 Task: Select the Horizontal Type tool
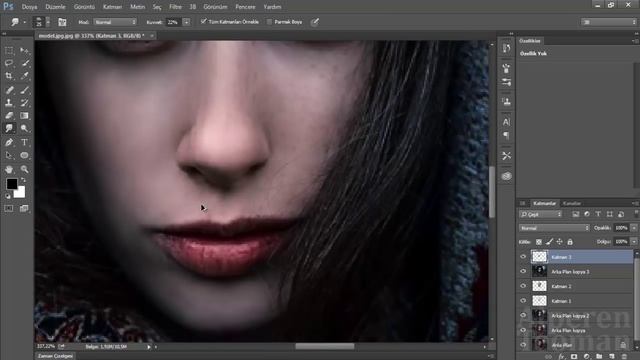point(24,142)
